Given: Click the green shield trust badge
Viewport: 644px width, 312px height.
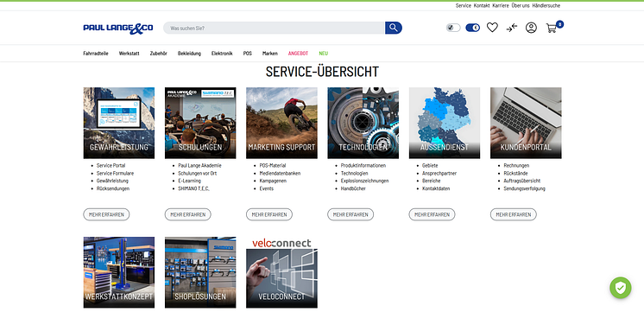Looking at the screenshot, I should [x=620, y=288].
